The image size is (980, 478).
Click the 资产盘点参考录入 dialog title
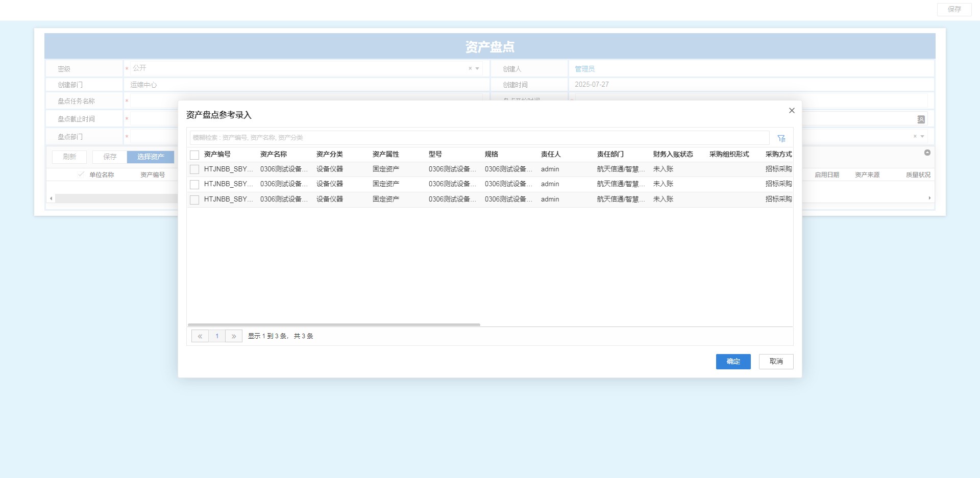[x=219, y=115]
